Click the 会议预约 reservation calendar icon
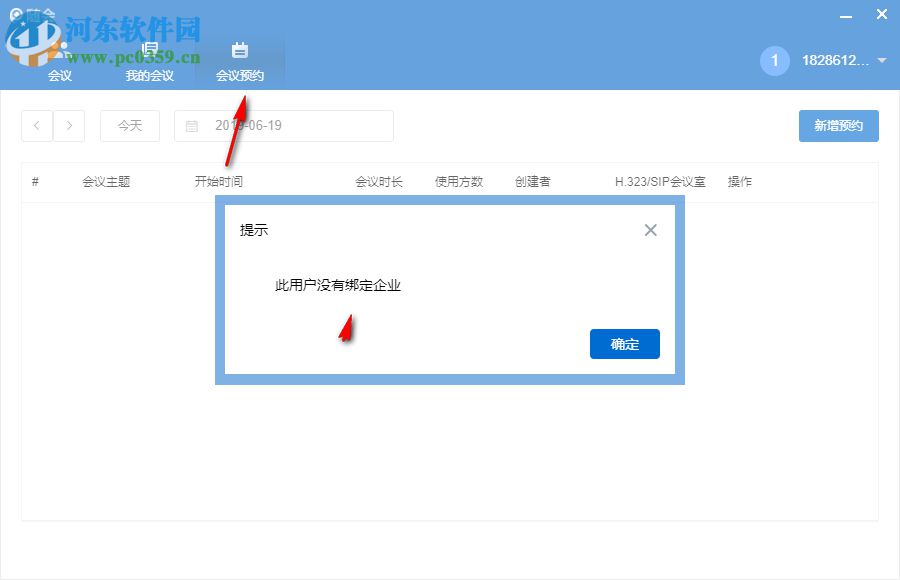 tap(240, 49)
